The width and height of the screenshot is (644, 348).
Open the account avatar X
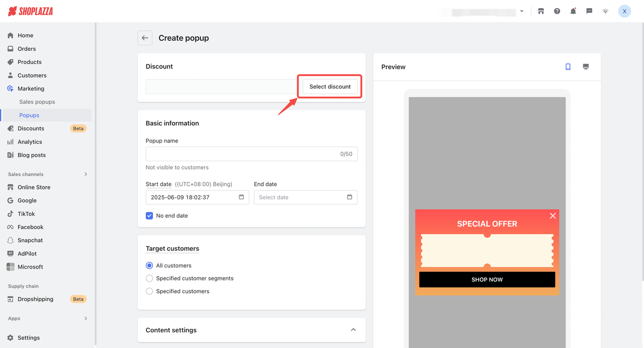click(x=624, y=11)
